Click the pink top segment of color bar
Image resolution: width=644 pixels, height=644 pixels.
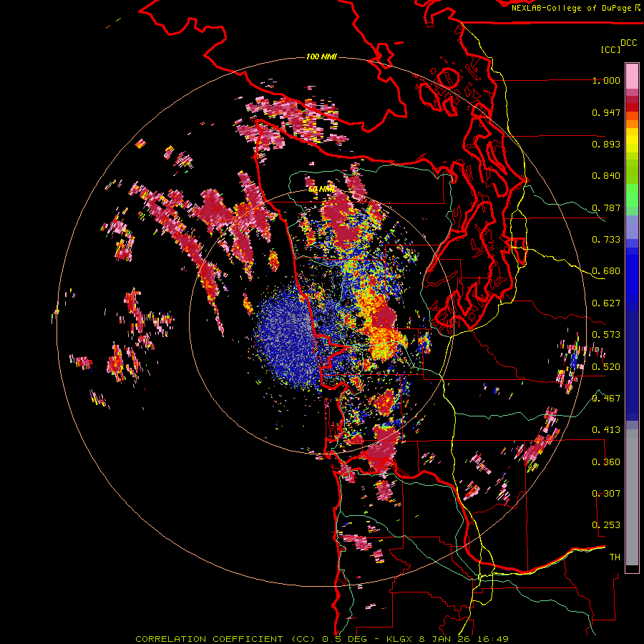pyautogui.click(x=632, y=77)
